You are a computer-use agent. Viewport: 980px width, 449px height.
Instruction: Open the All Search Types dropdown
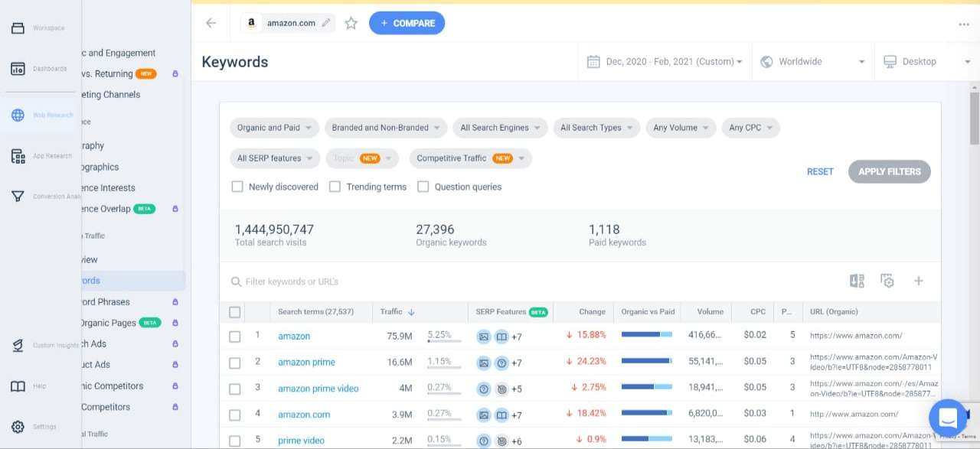[x=596, y=128]
